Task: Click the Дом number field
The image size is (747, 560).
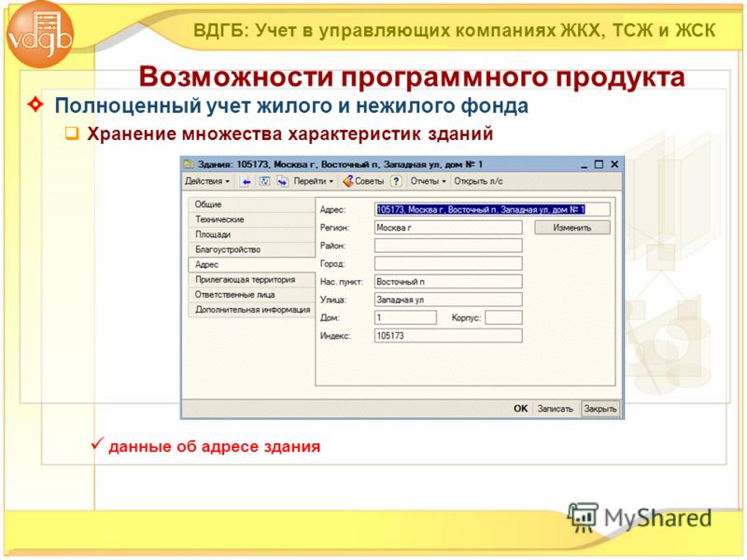Action: pyautogui.click(x=405, y=317)
